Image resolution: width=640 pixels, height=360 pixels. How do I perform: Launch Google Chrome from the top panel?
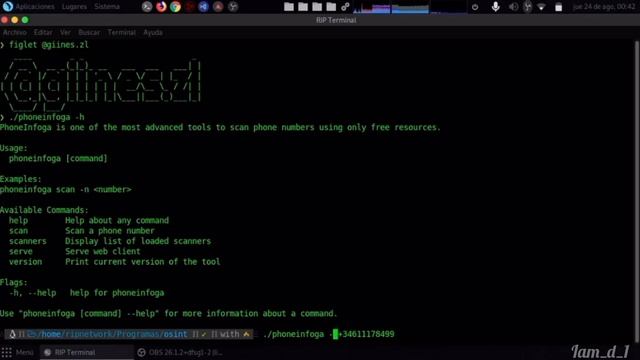(176, 7)
